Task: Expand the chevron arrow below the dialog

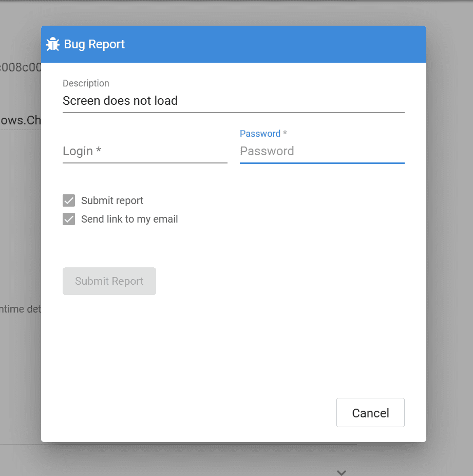Action: pyautogui.click(x=342, y=472)
